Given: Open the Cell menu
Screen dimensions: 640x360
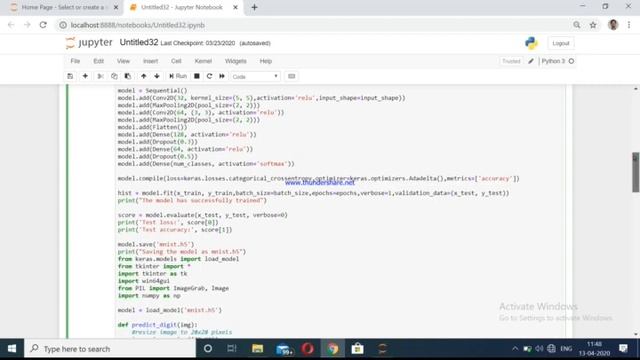Looking at the screenshot, I should pyautogui.click(x=176, y=61).
